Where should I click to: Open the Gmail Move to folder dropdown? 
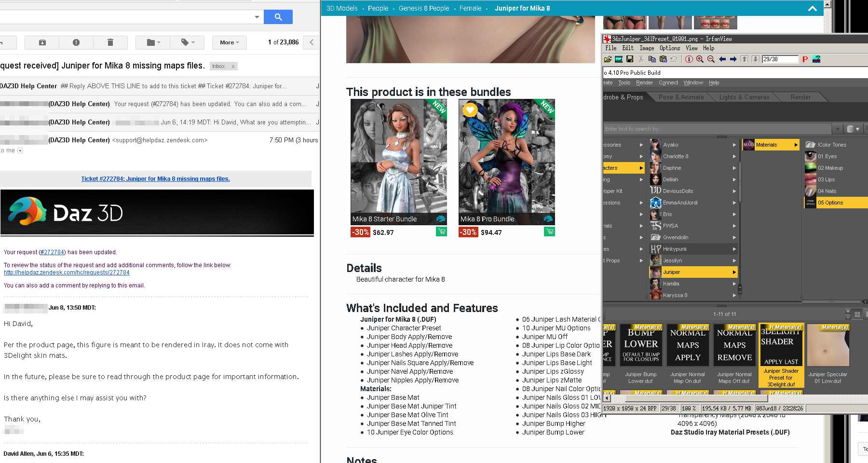pyautogui.click(x=153, y=42)
